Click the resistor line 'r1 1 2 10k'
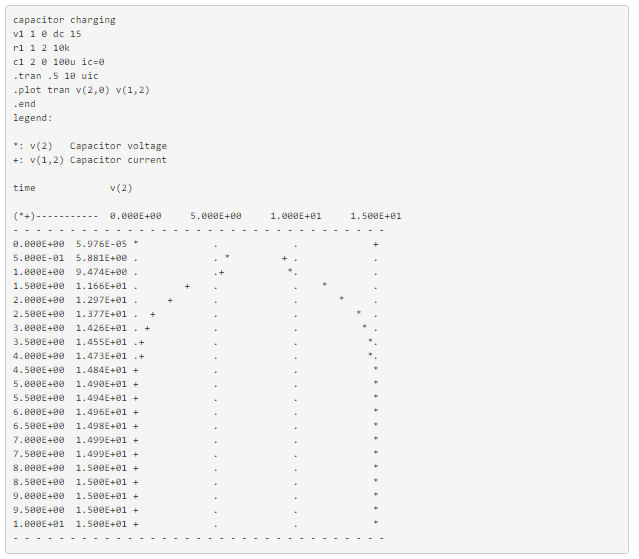The width and height of the screenshot is (639, 559). (41, 48)
